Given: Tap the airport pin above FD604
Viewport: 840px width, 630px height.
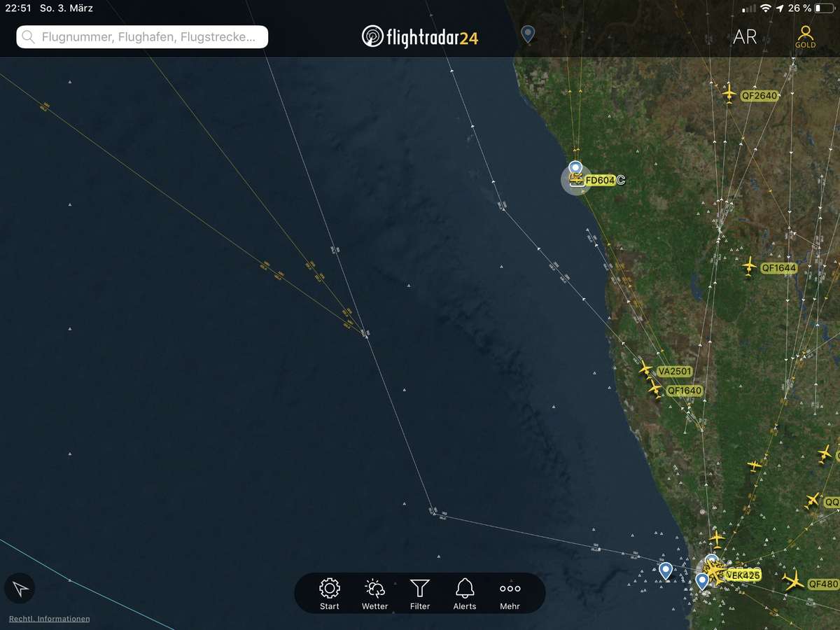Looking at the screenshot, I should pyautogui.click(x=575, y=168).
